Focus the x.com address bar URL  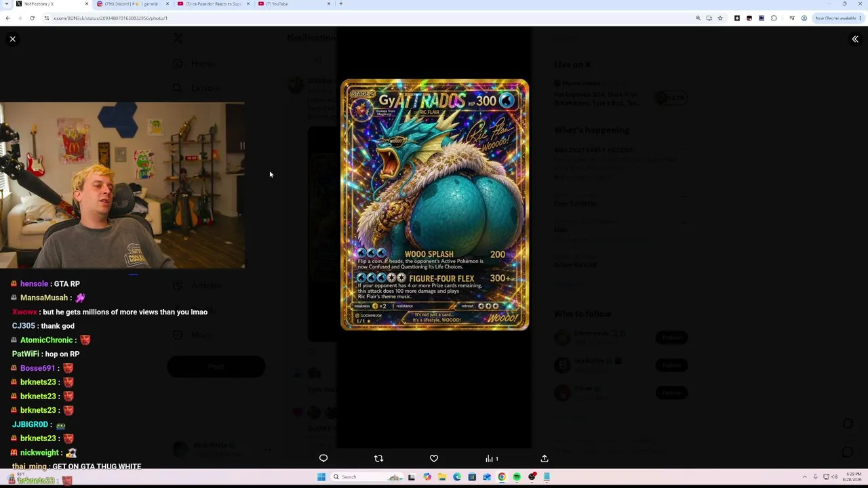tap(111, 18)
